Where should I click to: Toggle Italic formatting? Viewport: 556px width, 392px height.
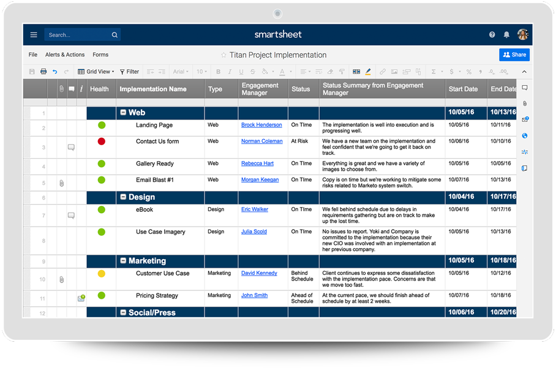[x=230, y=72]
